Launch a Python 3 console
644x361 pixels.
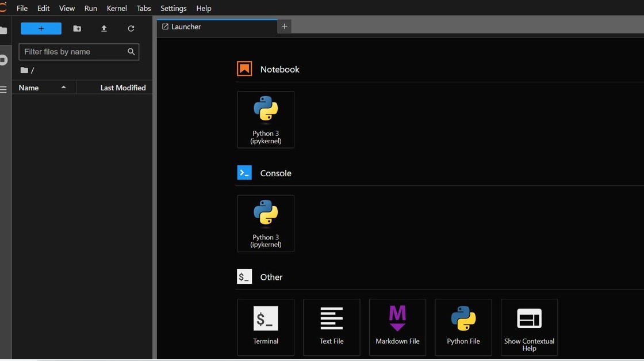[266, 223]
